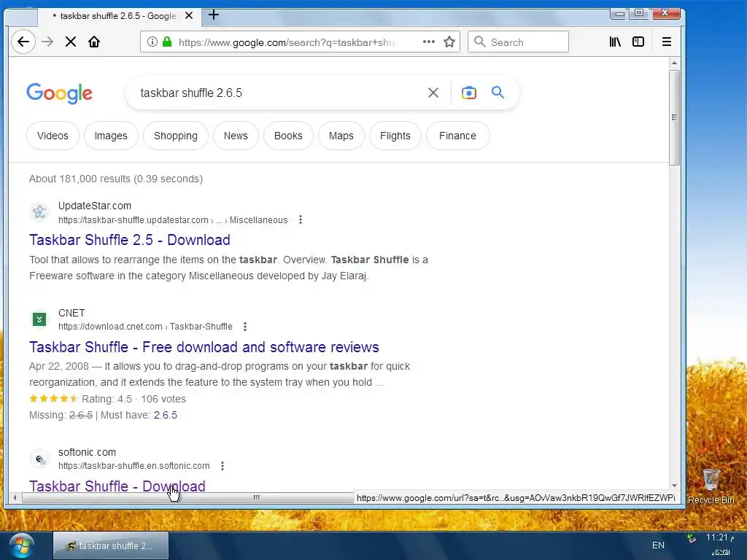Select the taskbar shuffle taskbar button
This screenshot has width=747, height=560.
coord(111,545)
